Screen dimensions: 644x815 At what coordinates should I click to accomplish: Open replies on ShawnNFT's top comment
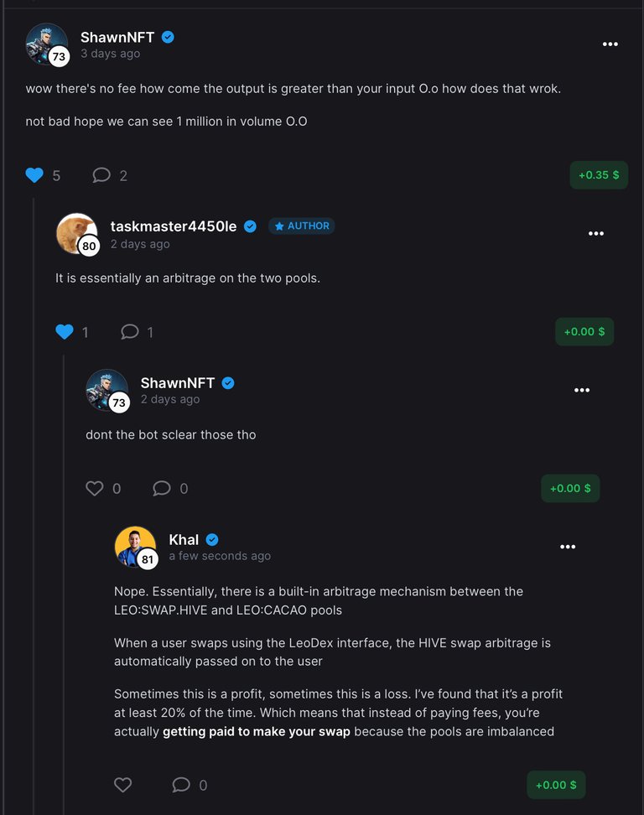(x=101, y=175)
